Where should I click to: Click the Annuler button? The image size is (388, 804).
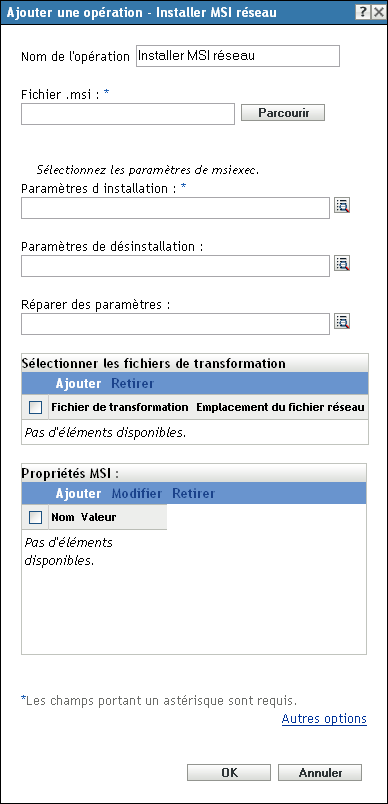(320, 773)
